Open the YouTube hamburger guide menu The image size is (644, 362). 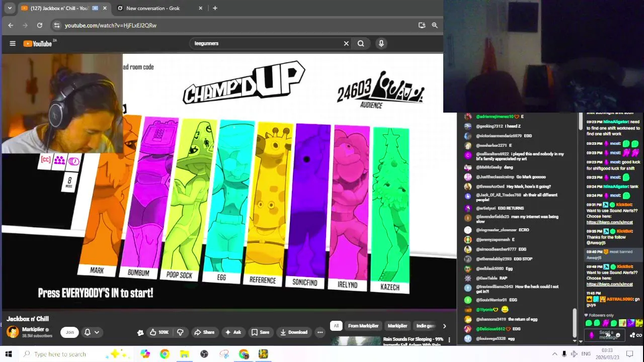tap(13, 44)
